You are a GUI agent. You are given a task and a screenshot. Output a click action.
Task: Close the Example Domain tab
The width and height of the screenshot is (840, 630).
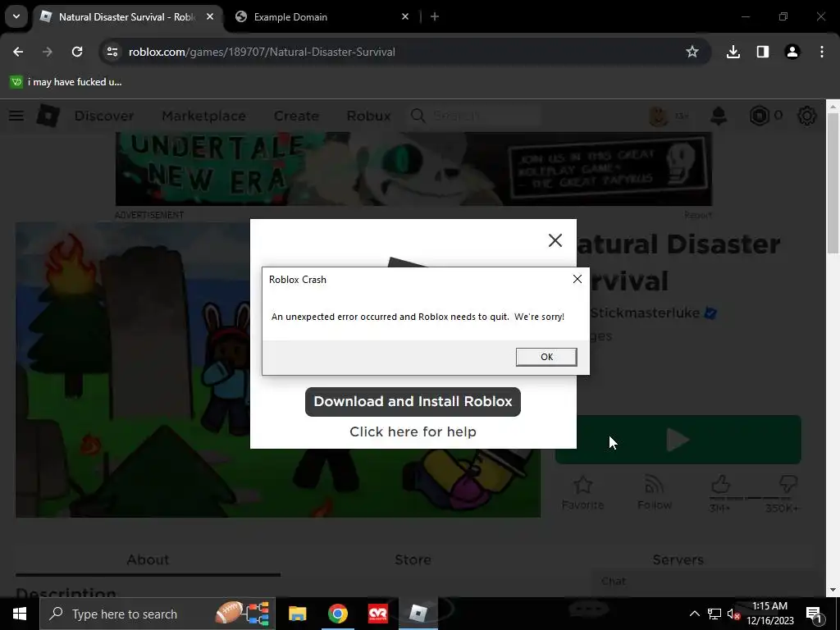(x=405, y=16)
